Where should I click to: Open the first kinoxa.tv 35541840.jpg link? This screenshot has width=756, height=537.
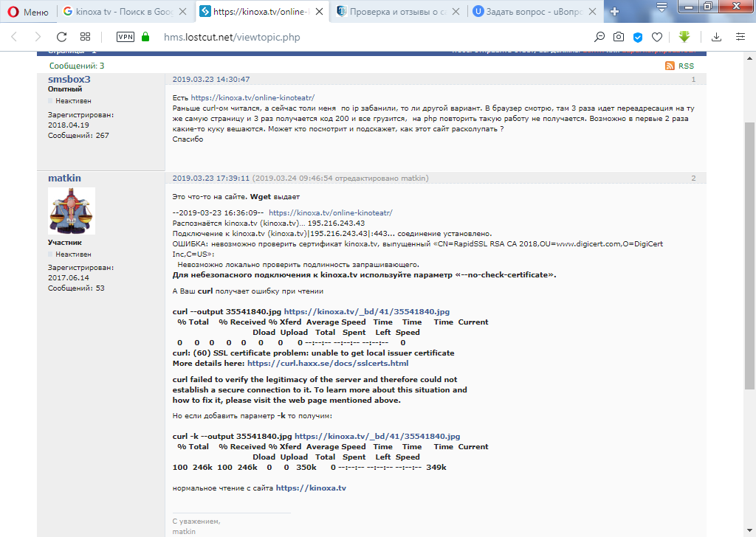click(x=367, y=311)
